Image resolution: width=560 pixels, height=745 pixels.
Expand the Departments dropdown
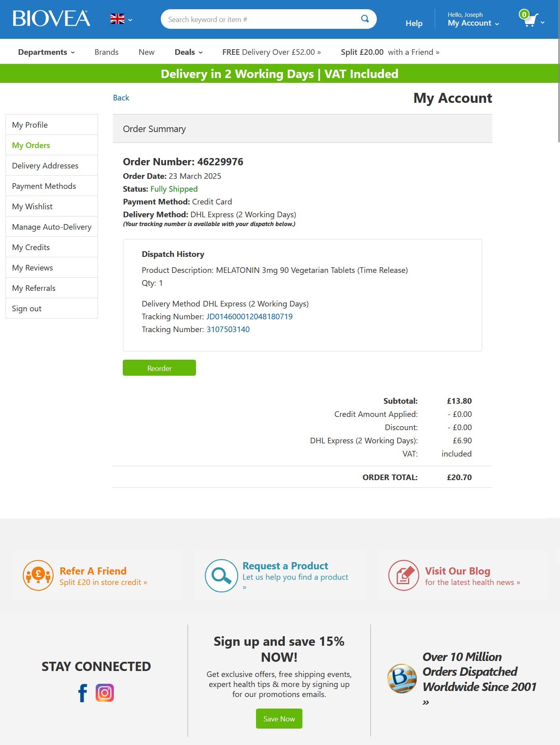click(x=45, y=52)
